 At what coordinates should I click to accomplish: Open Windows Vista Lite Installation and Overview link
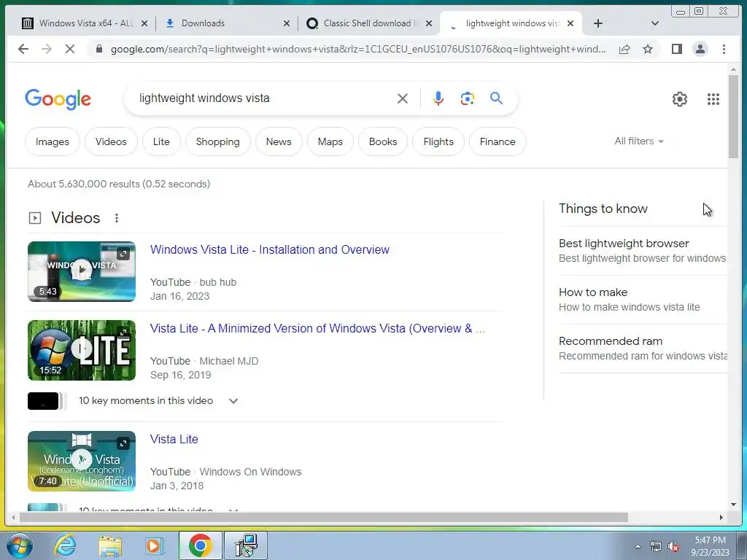tap(270, 249)
